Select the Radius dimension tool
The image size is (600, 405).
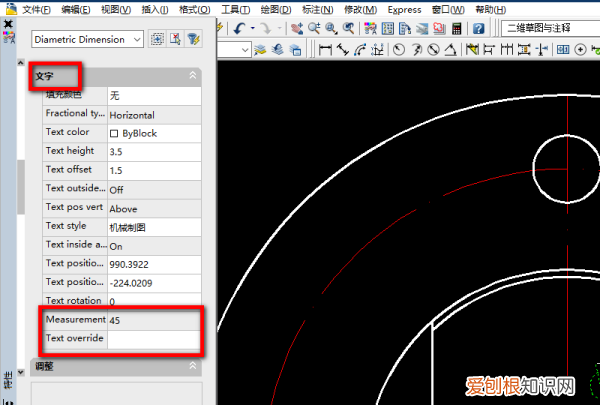coord(399,49)
